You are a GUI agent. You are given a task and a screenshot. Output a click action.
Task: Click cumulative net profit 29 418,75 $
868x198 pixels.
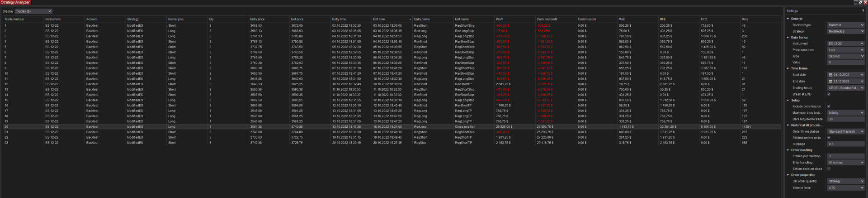[x=545, y=143]
